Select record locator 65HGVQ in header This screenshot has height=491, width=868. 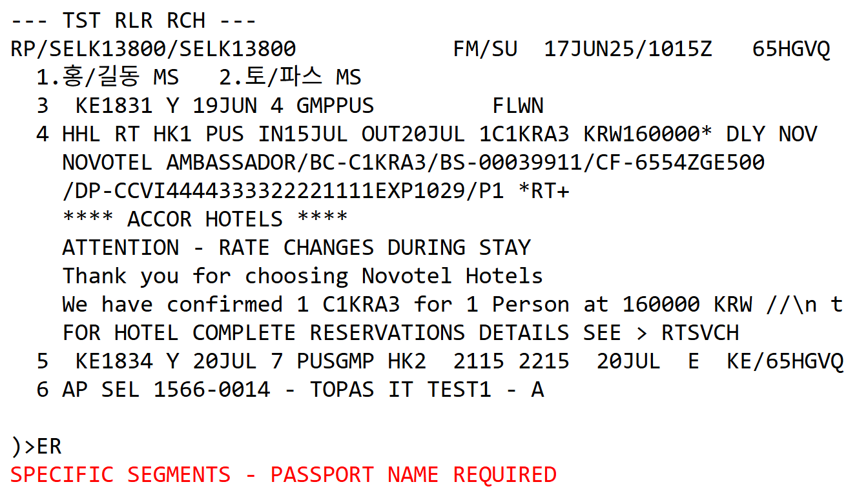tap(791, 49)
